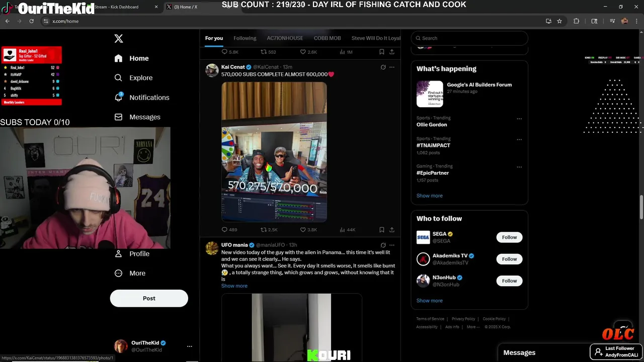
Task: Show more under What's happening
Action: [x=430, y=196]
